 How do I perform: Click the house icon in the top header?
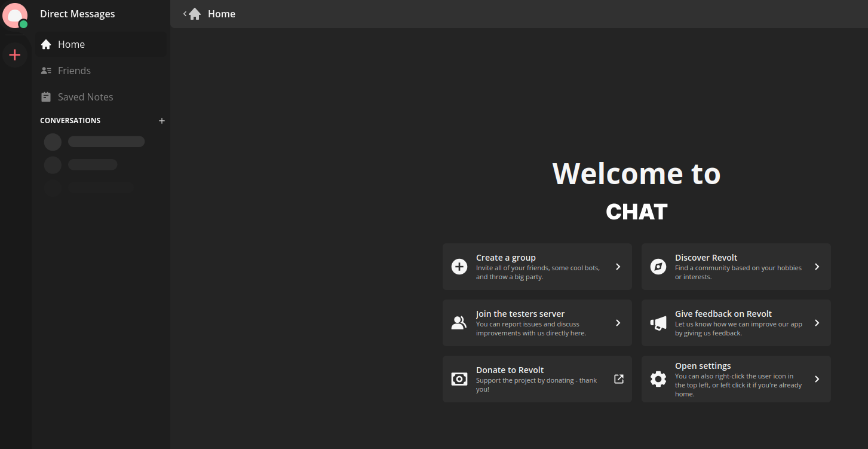195,14
